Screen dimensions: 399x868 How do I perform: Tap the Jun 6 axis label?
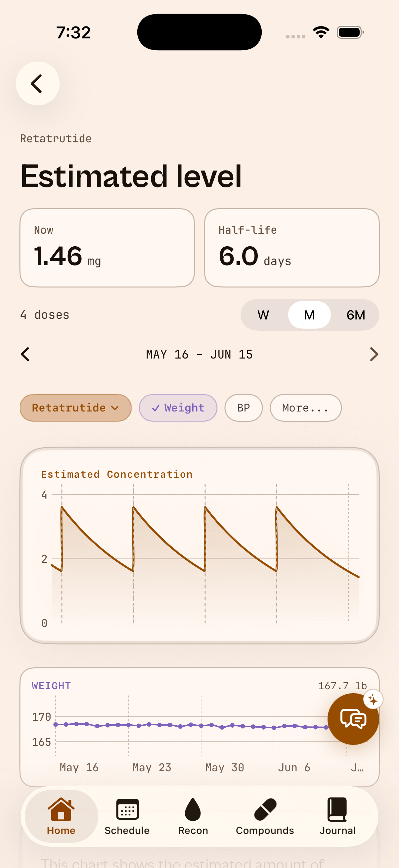tap(294, 768)
